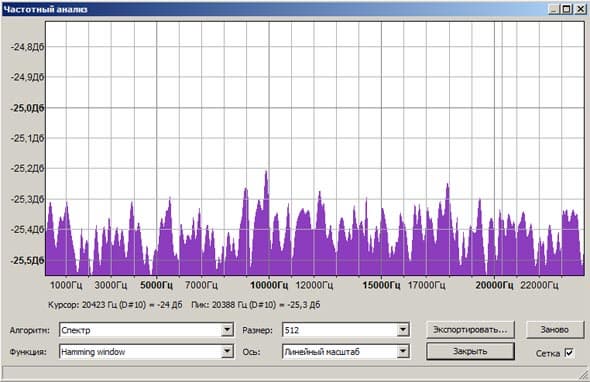
Task: Click the -25,5Дб axis label
Action: [27, 260]
